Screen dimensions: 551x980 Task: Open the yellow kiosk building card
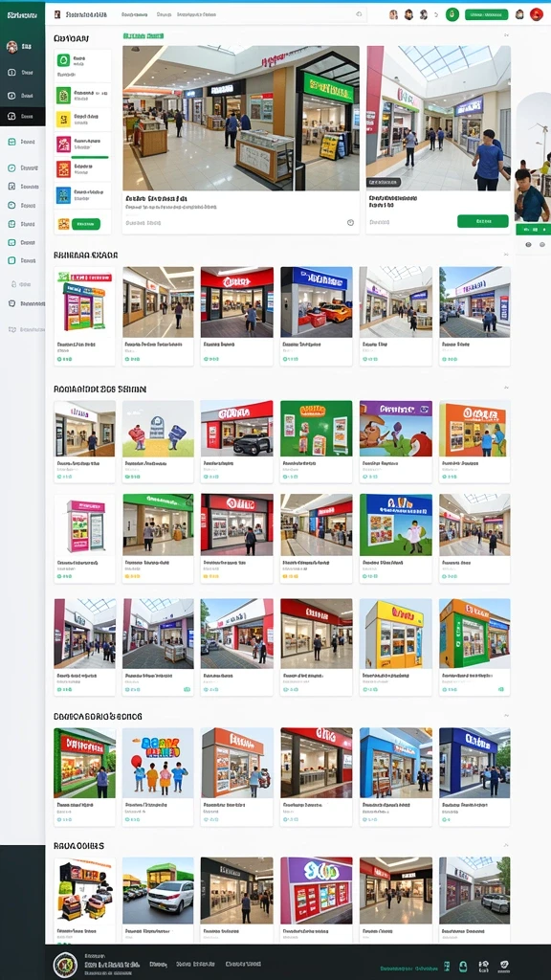(395, 647)
